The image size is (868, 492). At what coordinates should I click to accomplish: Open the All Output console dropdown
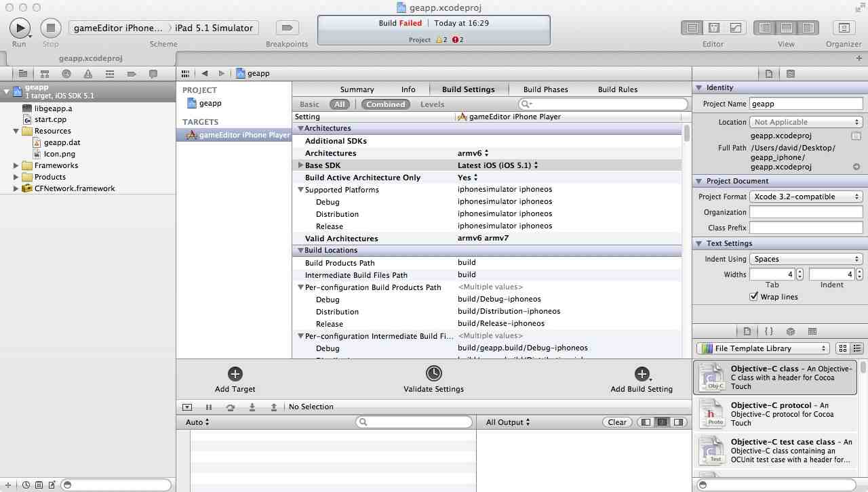tap(508, 422)
